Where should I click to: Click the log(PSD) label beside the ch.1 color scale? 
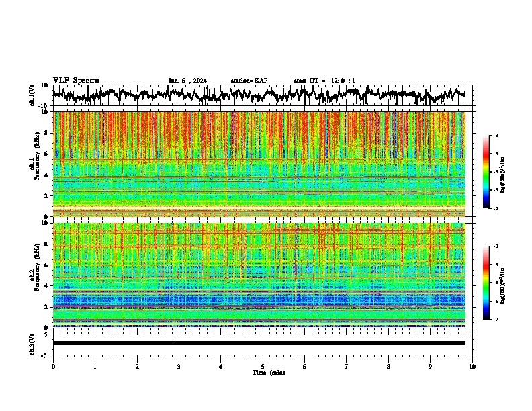pos(503,175)
